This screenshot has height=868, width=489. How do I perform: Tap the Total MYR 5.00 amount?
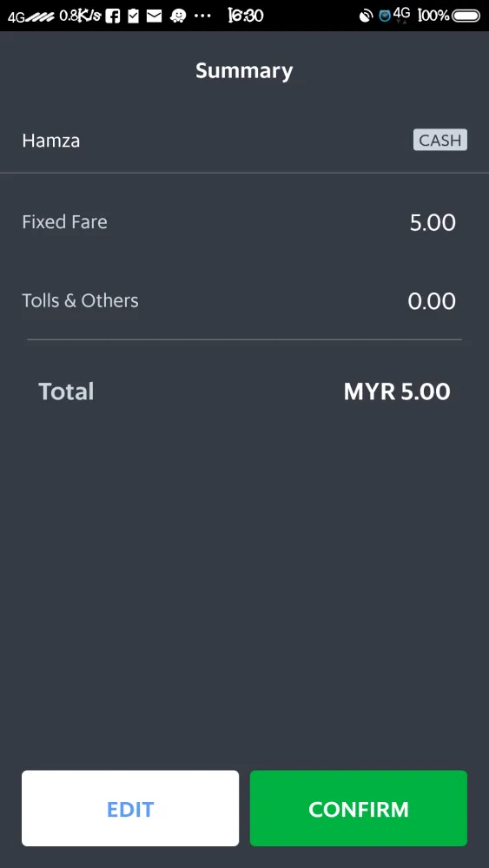pos(397,391)
